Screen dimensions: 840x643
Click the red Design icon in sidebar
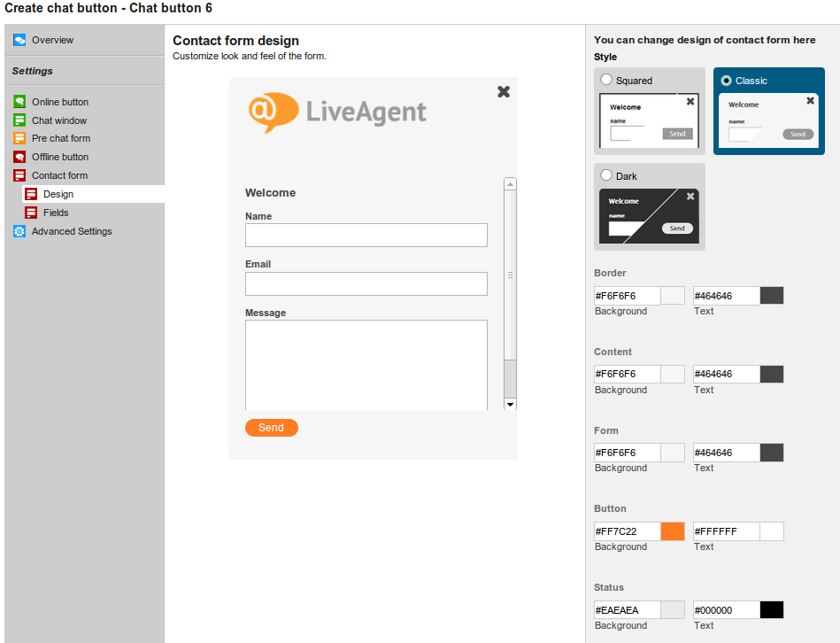pos(32,194)
